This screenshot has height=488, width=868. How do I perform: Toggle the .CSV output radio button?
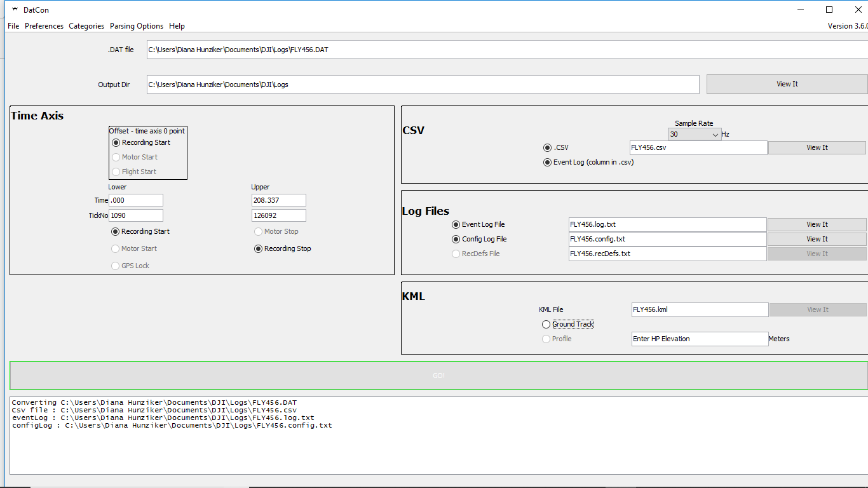[x=548, y=147]
